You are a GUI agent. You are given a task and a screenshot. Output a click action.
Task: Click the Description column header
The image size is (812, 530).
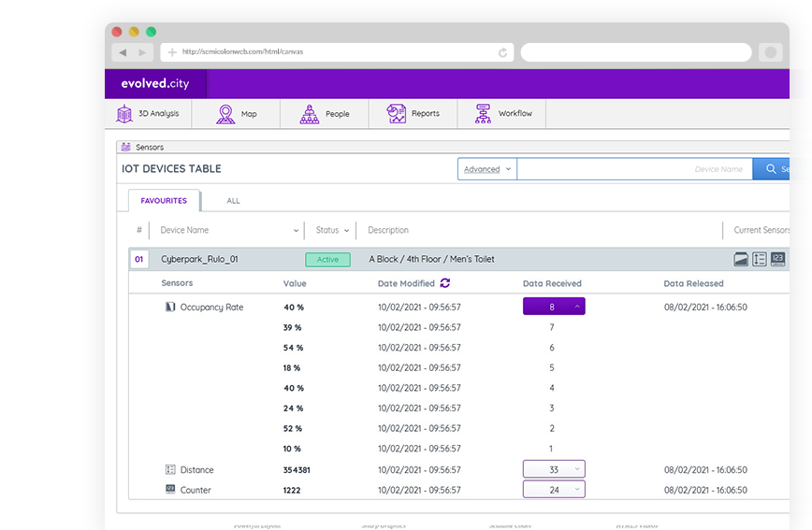click(388, 230)
